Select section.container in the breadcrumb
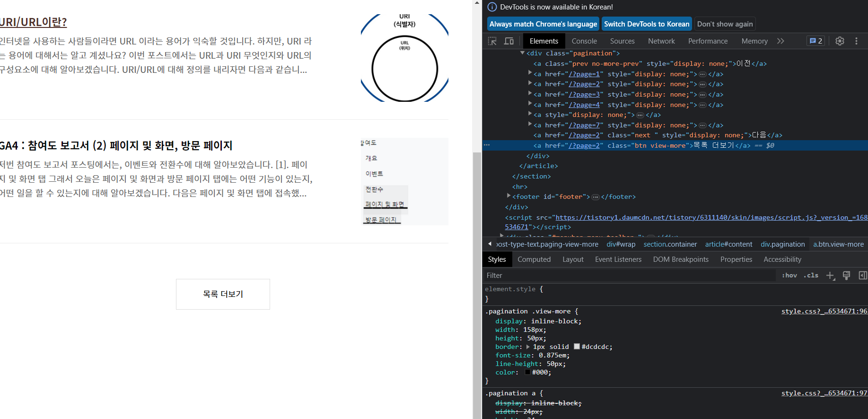868x419 pixels. click(670, 244)
